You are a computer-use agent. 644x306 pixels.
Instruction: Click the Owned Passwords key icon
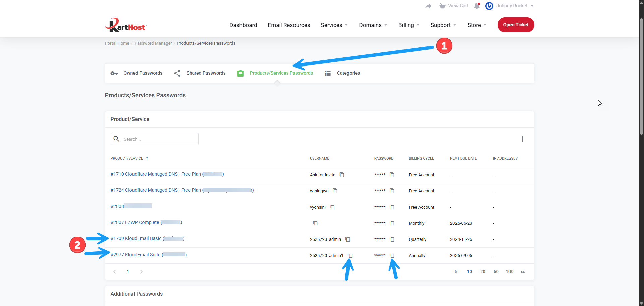[114, 73]
